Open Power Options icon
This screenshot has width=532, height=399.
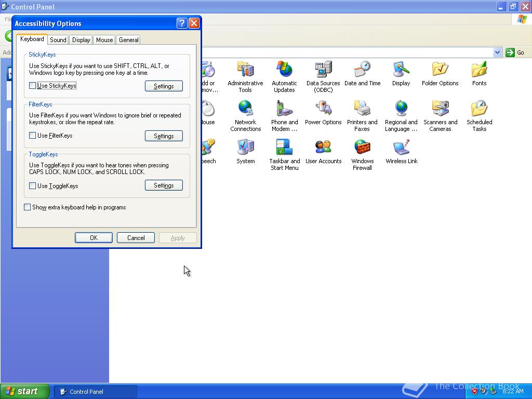[323, 108]
